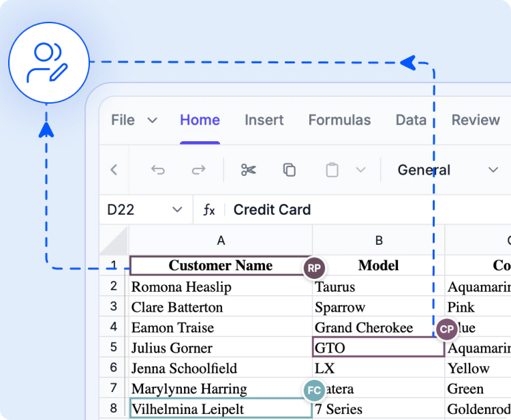Click the Yellow color cell

click(478, 367)
